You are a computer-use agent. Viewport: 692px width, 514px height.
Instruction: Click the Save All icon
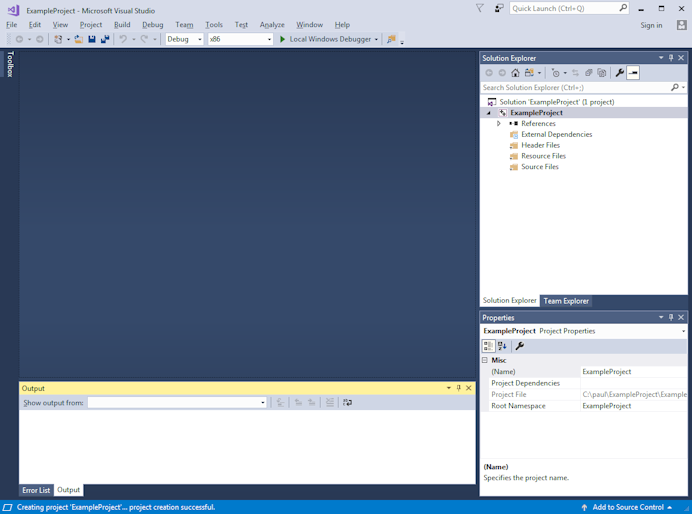[x=105, y=39]
